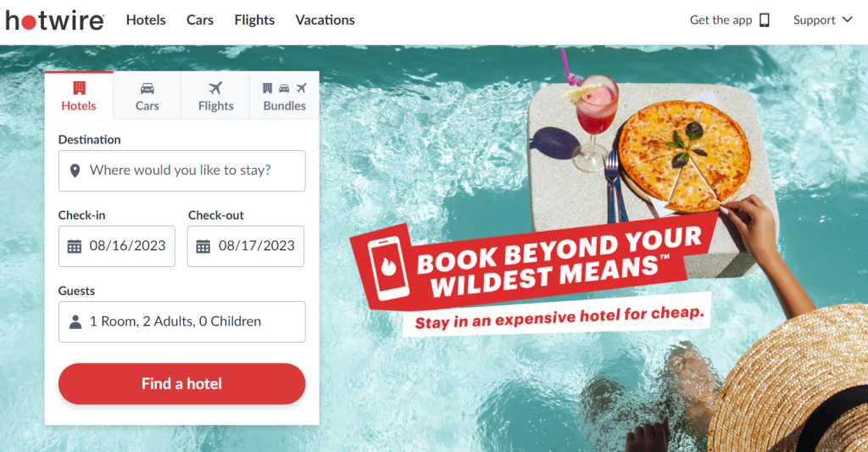The width and height of the screenshot is (868, 452).
Task: Go to Vacations in top navigation
Action: tap(325, 20)
